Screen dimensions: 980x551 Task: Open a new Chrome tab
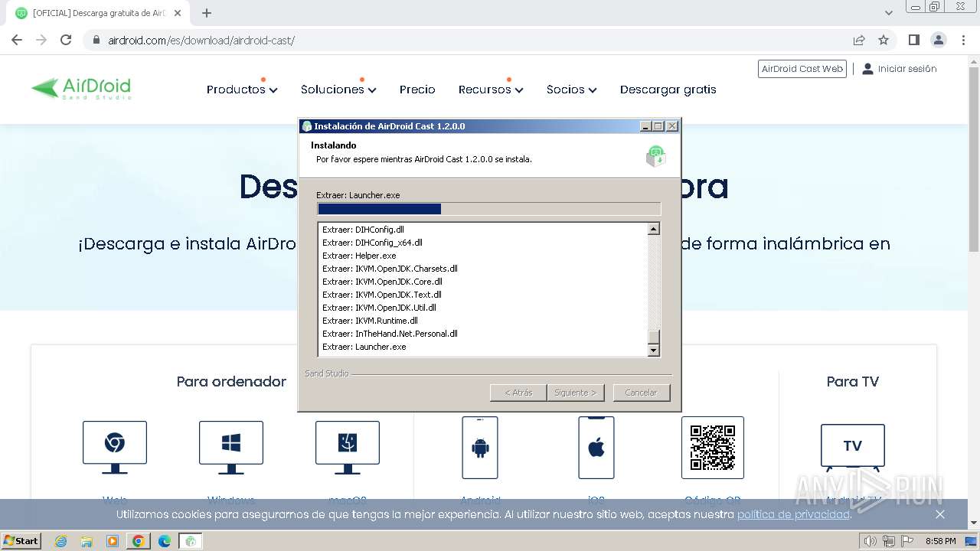click(207, 13)
